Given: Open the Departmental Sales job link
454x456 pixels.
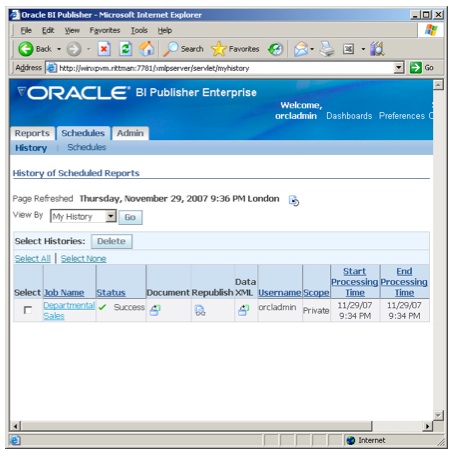Looking at the screenshot, I should (69, 310).
